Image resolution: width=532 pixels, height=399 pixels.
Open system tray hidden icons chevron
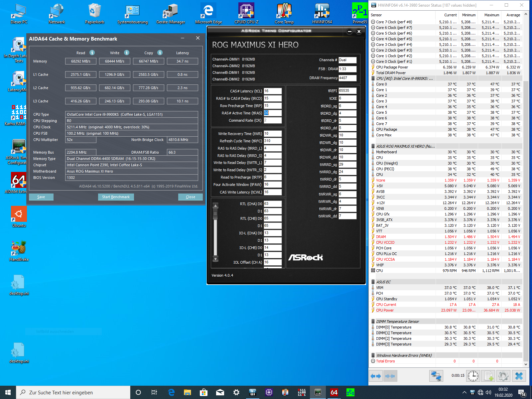[464, 392]
